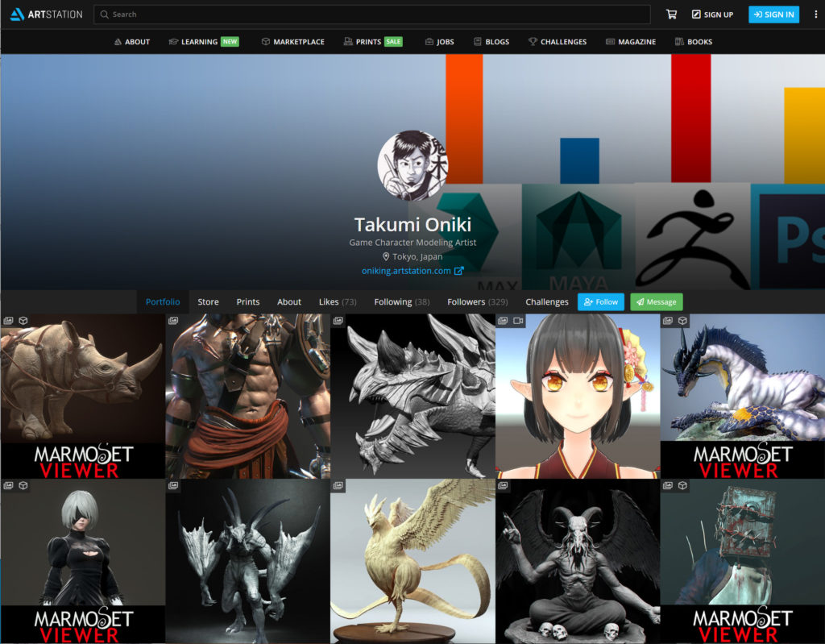Click the image icon on winged bird thumbnail
The width and height of the screenshot is (825, 644).
(338, 485)
